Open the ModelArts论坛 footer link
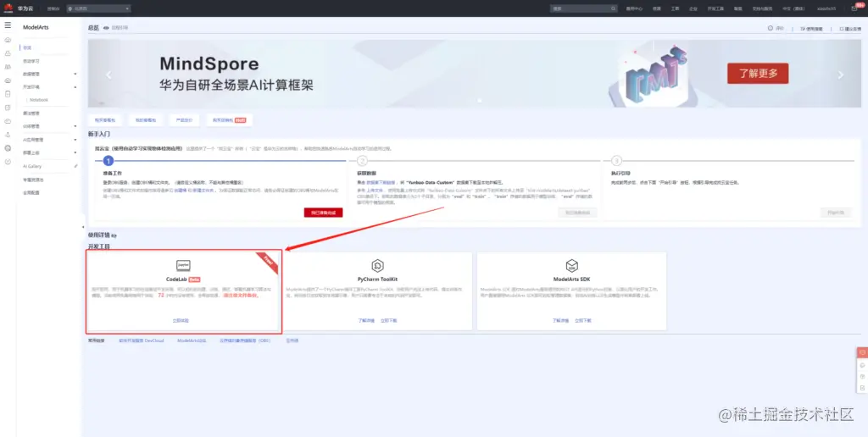Viewport: 868px width, 437px height. tap(192, 340)
